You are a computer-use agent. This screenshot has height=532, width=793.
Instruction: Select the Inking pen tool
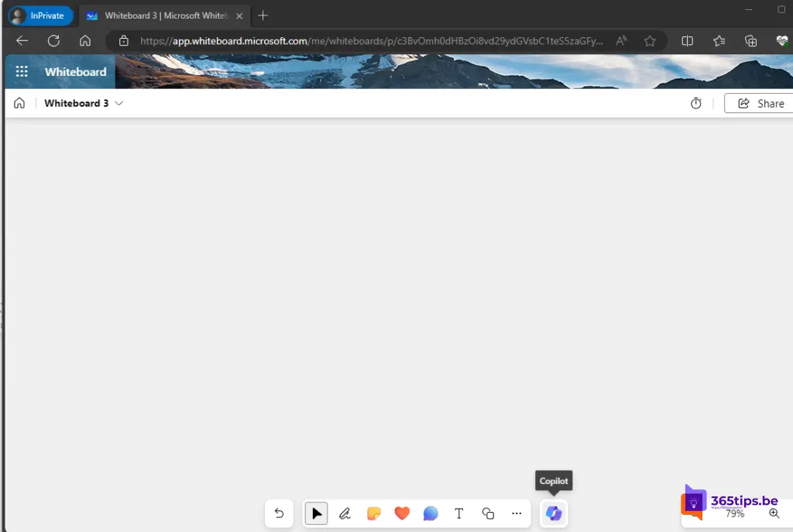click(x=345, y=513)
